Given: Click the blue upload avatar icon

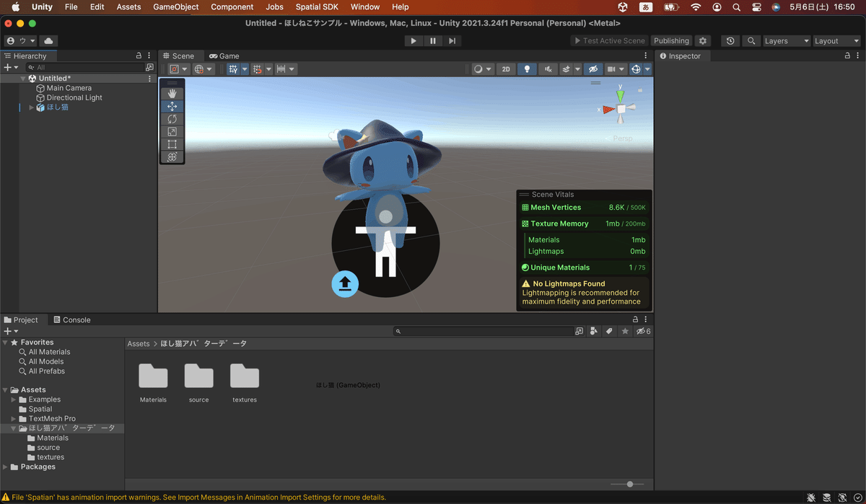Looking at the screenshot, I should click(x=345, y=283).
